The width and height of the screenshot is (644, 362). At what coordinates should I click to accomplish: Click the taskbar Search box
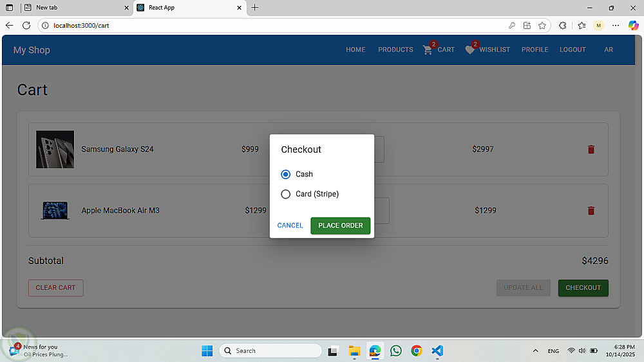pos(270,351)
